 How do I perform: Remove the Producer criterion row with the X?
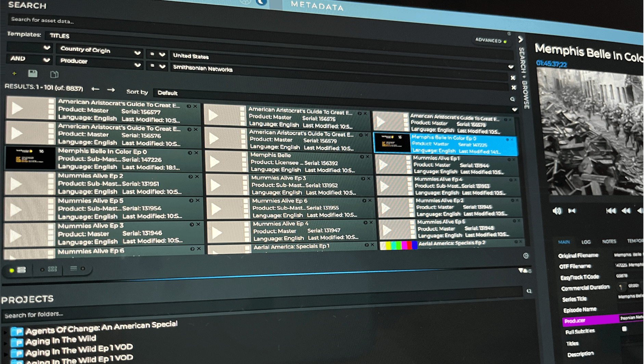point(514,88)
